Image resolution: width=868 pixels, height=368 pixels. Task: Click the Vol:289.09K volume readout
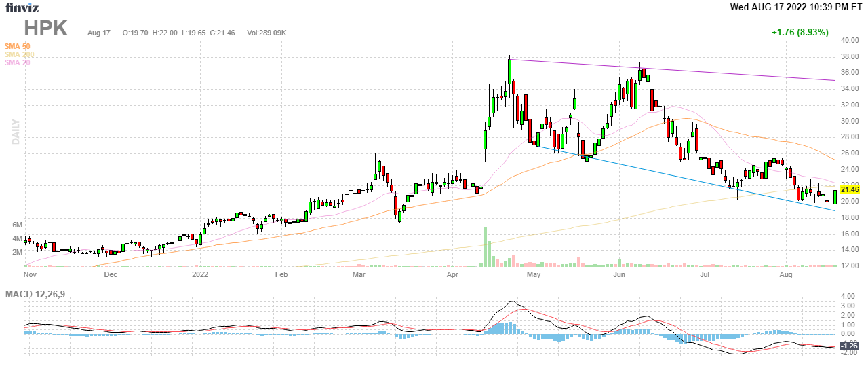[267, 33]
